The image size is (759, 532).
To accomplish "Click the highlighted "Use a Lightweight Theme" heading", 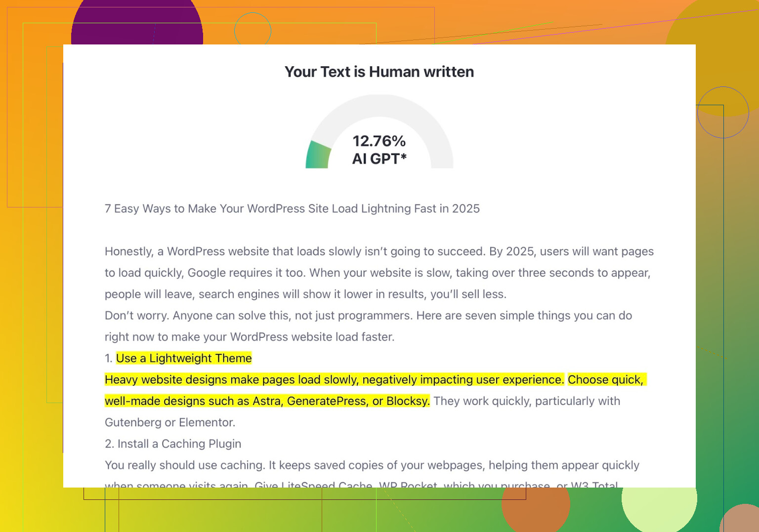I will point(184,359).
